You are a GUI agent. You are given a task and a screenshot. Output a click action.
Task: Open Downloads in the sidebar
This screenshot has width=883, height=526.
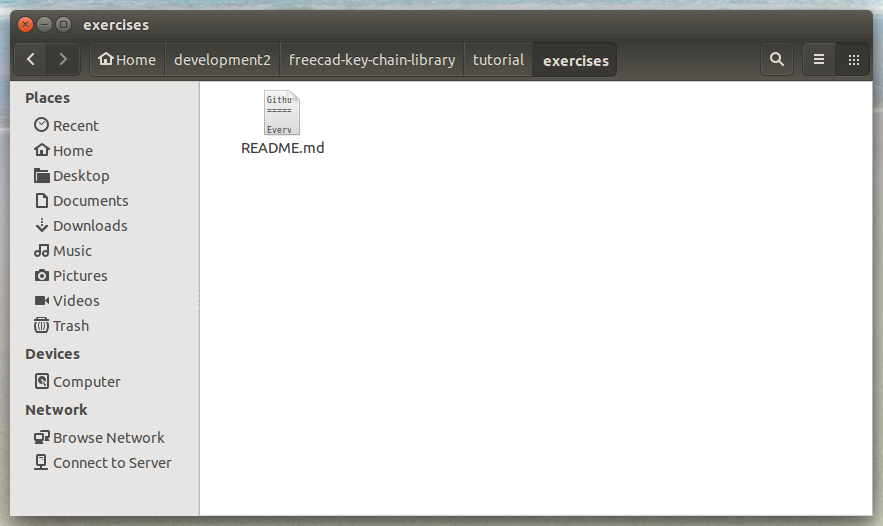click(x=104, y=226)
